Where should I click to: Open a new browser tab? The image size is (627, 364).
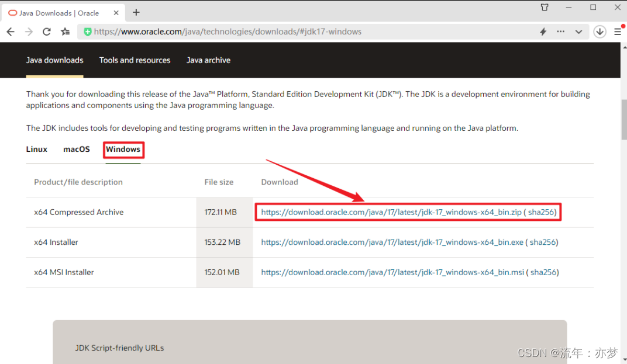(x=136, y=12)
